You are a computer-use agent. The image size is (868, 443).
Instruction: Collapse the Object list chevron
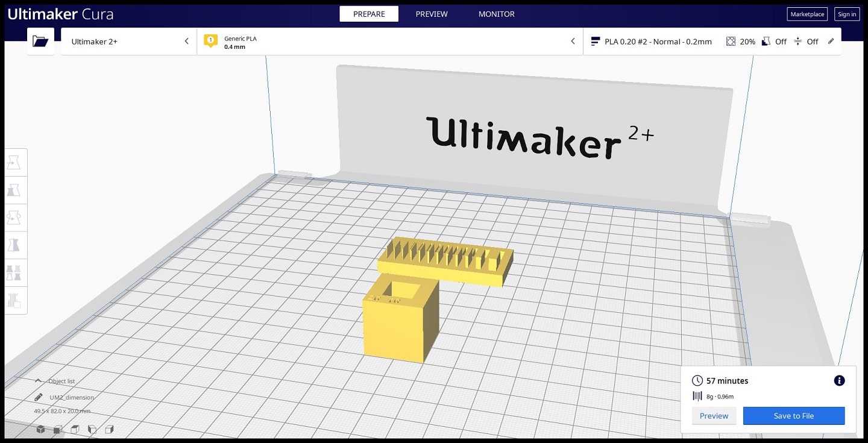[38, 381]
